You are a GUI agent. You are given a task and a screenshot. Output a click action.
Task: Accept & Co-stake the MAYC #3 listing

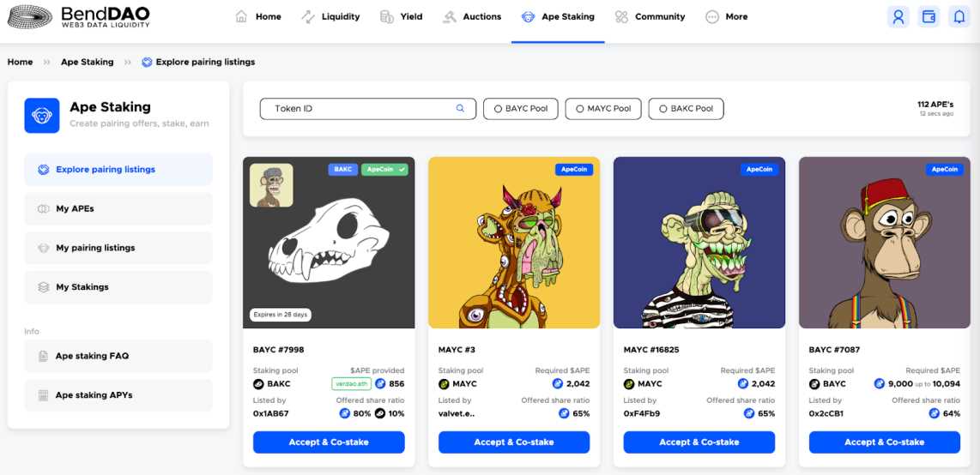(x=514, y=442)
